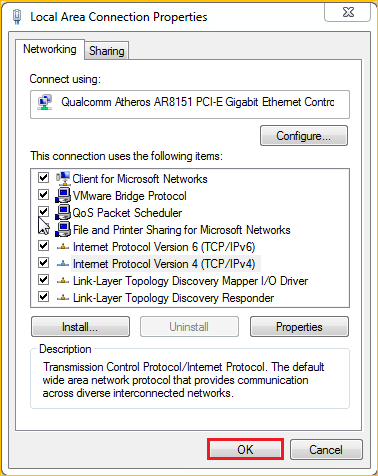Image resolution: width=378 pixels, height=476 pixels.
Task: Select the Networking tab
Action: pos(50,49)
